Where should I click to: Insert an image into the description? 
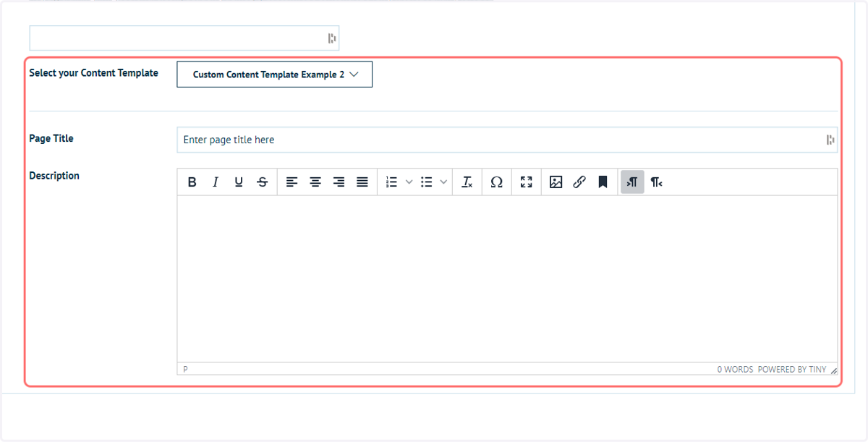point(556,182)
